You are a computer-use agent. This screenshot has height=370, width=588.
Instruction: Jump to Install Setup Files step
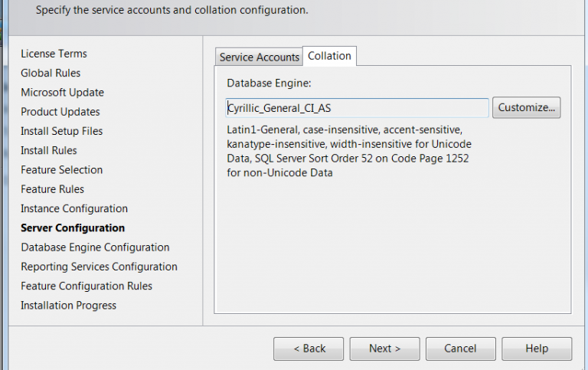[x=61, y=131]
